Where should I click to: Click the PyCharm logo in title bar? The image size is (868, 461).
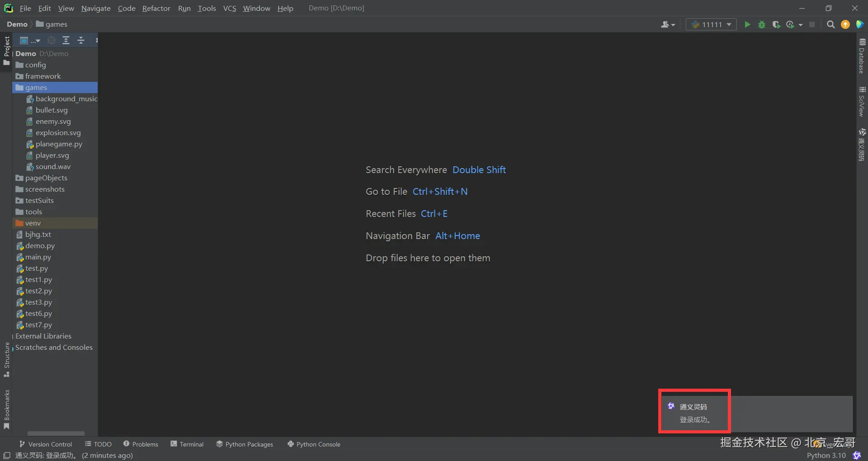(9, 8)
